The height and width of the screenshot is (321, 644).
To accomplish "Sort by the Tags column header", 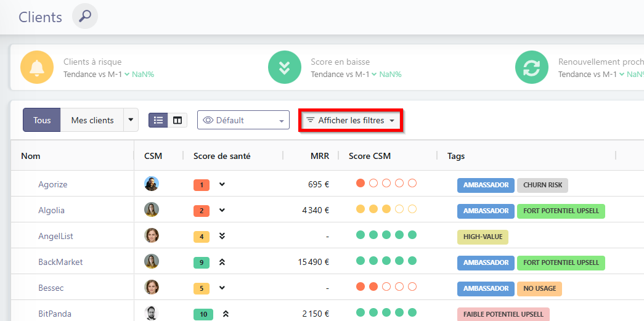I will [456, 156].
